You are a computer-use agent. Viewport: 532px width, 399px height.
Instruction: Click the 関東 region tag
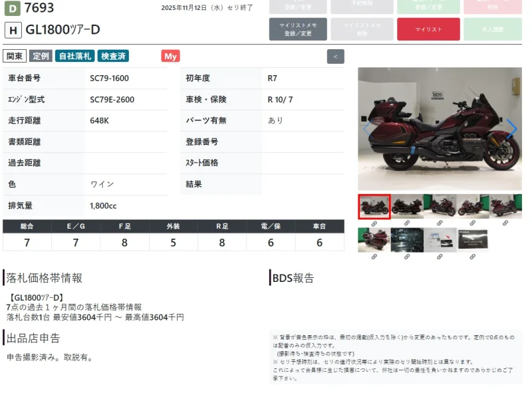coord(15,56)
